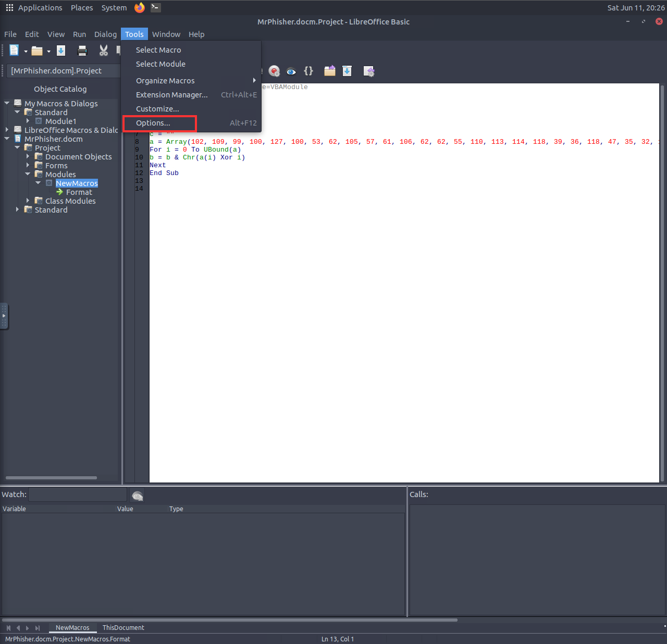Open the Organize Macros submenu
Viewport: 667px width, 644px height.
click(191, 81)
